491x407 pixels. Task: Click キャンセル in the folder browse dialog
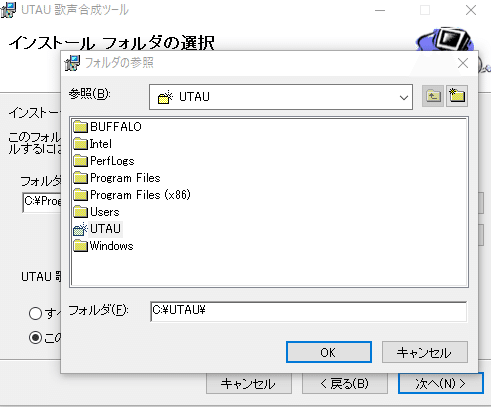[x=425, y=352]
